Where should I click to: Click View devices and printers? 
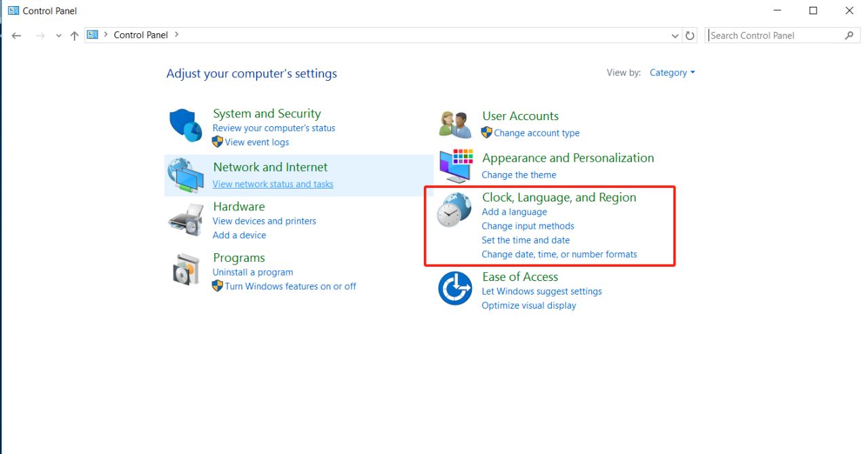[x=264, y=221]
